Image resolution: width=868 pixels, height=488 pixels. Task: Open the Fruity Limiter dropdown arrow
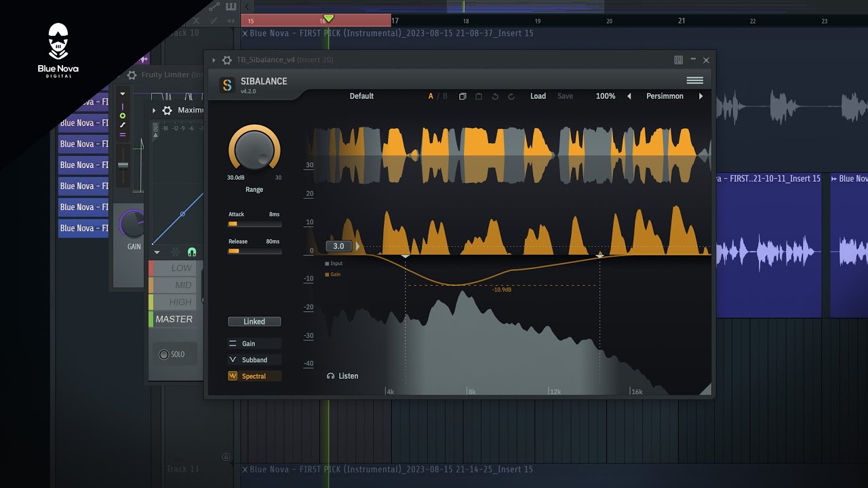click(x=123, y=94)
